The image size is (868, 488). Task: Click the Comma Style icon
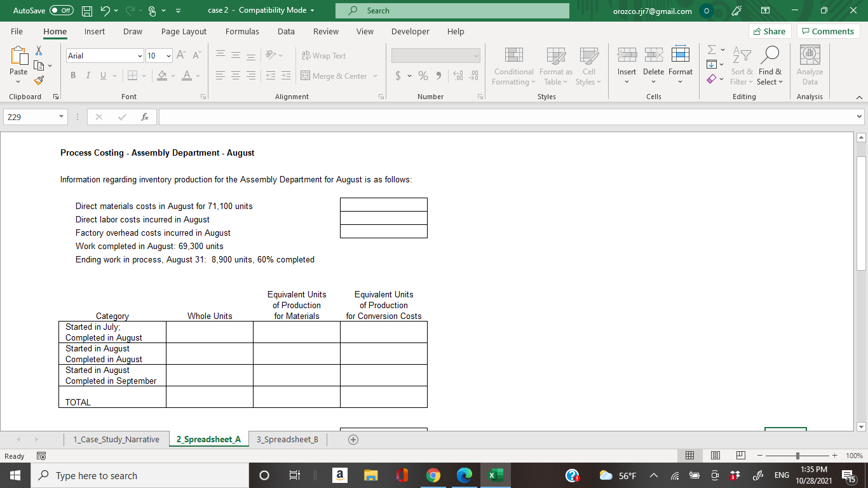(x=437, y=76)
